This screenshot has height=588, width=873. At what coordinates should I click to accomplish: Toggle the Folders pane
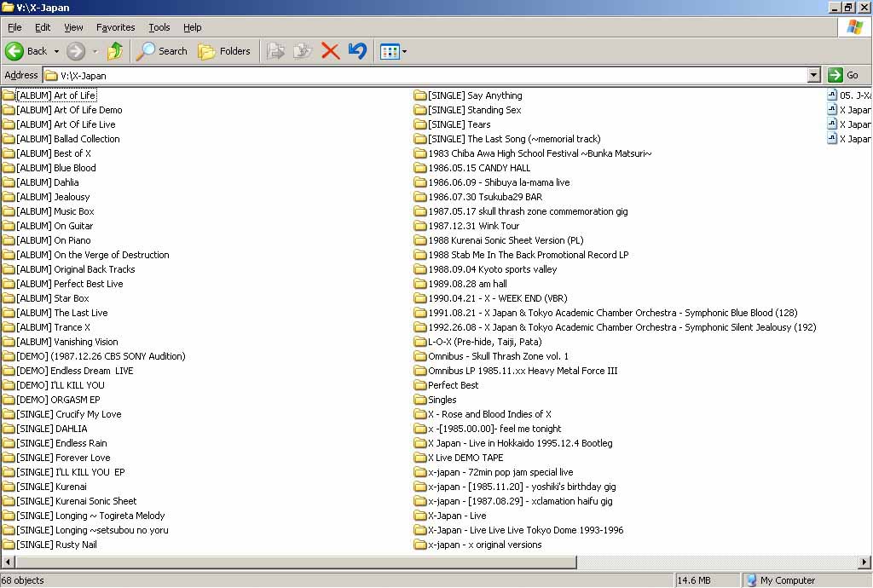pyautogui.click(x=224, y=51)
